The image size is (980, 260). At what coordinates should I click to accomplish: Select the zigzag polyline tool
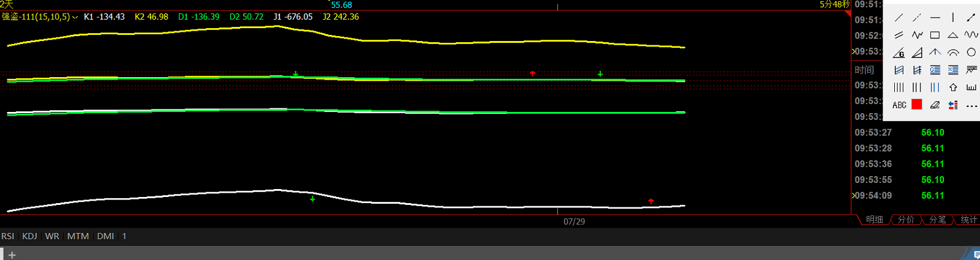tap(917, 35)
